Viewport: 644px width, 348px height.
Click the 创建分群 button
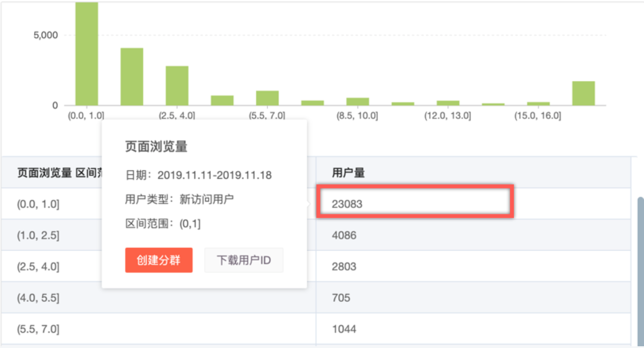(159, 260)
